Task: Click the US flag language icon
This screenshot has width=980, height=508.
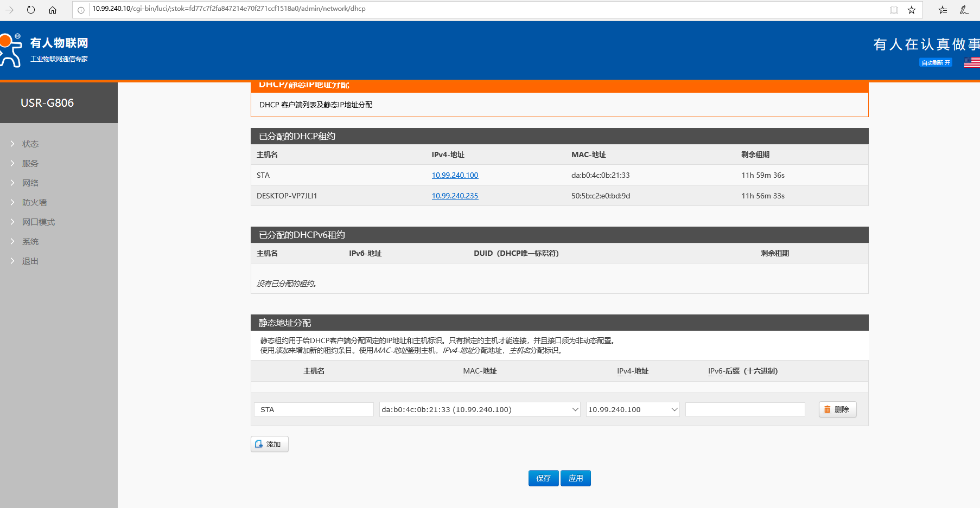Action: (971, 63)
